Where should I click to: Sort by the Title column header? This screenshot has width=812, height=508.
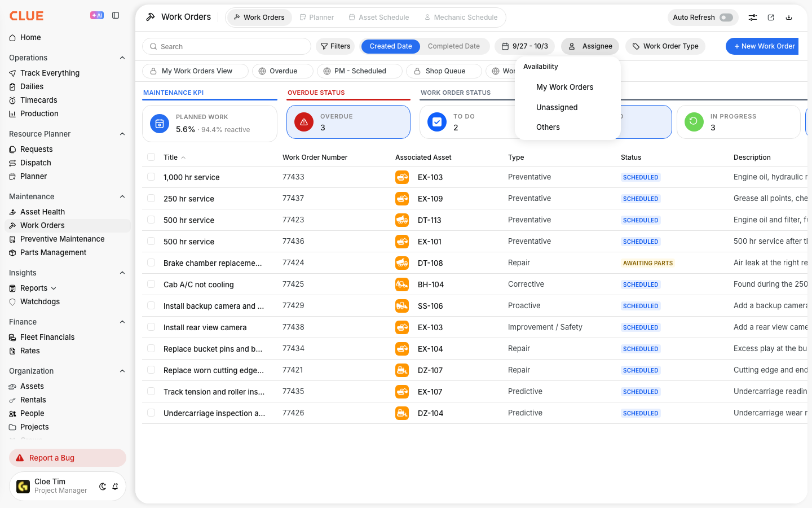tap(170, 157)
